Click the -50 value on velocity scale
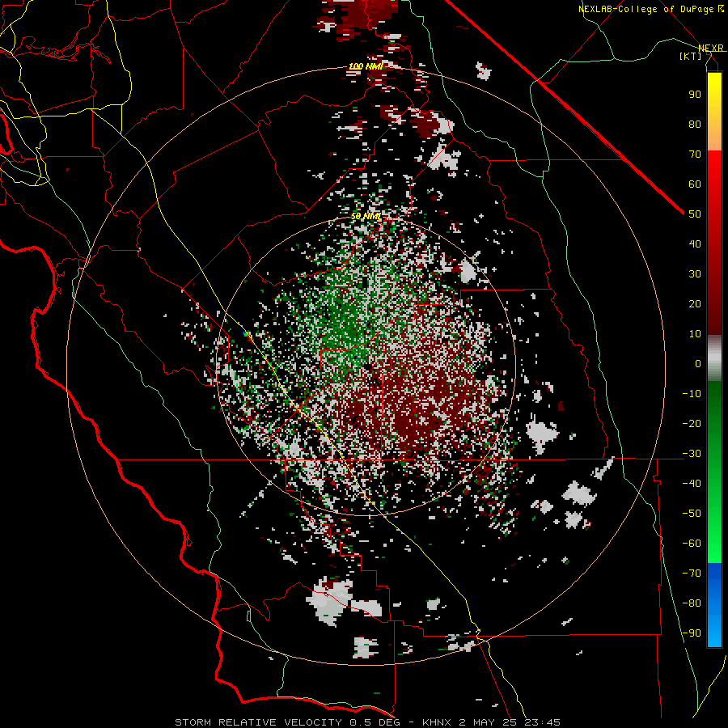The image size is (728, 728). pyautogui.click(x=692, y=513)
